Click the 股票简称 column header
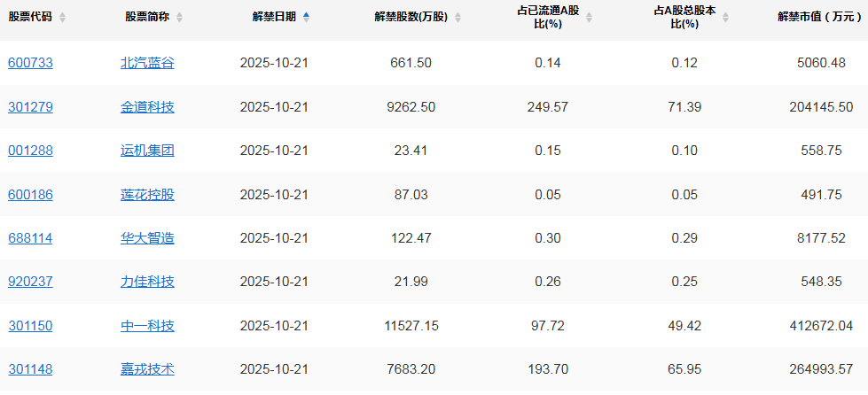This screenshot has width=868, height=395. (x=147, y=17)
